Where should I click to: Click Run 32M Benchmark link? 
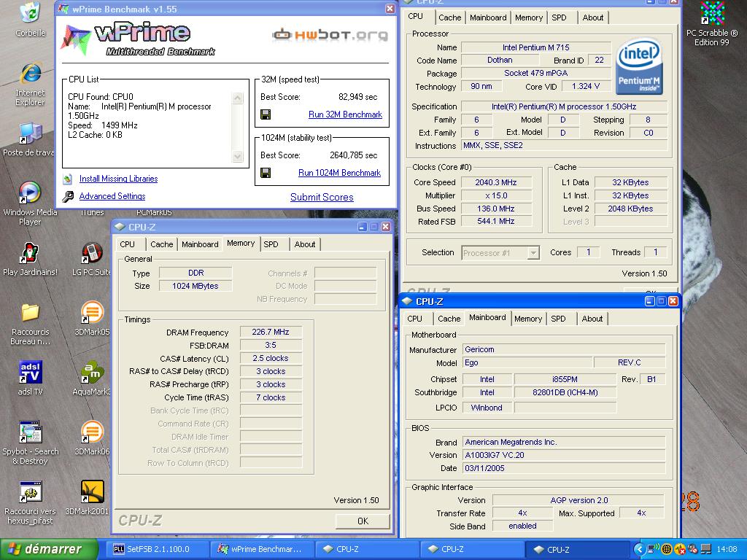tap(345, 114)
